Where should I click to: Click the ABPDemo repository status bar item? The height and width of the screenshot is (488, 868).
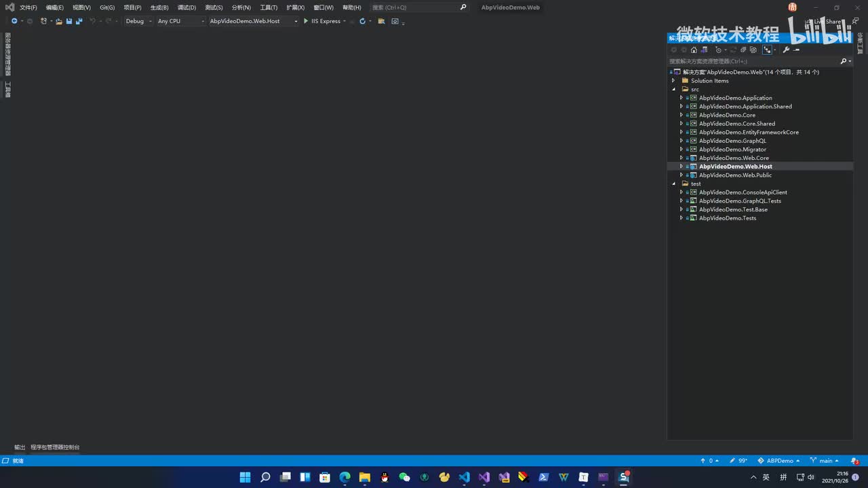(778, 461)
